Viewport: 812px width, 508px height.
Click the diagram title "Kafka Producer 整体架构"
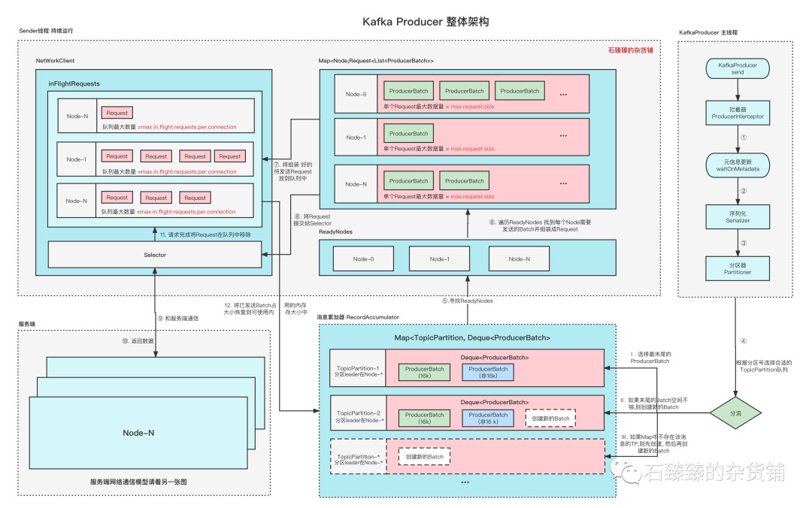425,22
